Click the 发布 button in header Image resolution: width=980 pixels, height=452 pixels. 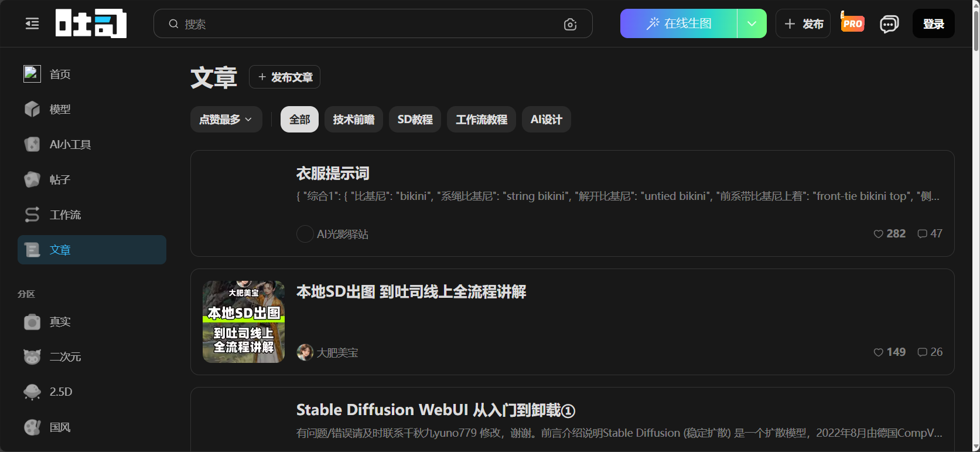pos(803,23)
